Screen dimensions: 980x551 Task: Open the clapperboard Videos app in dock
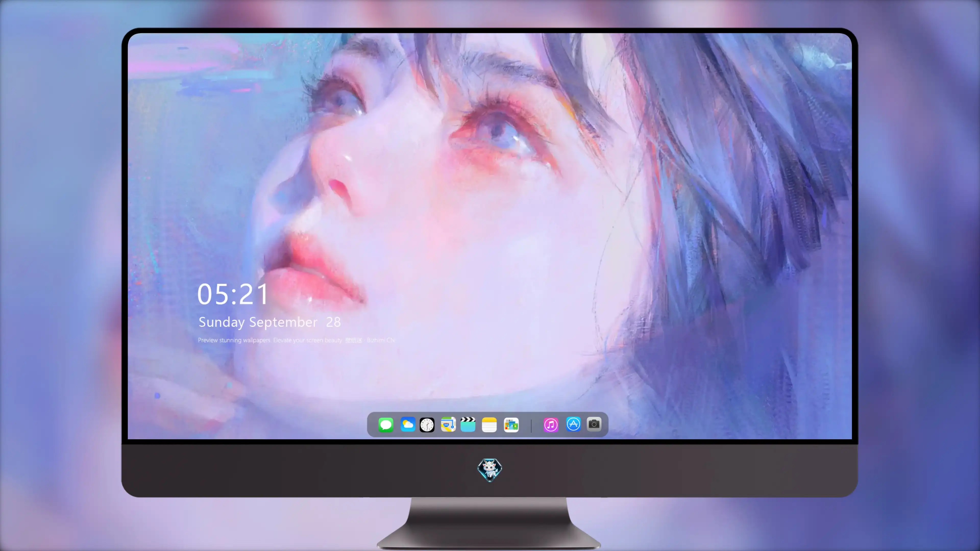coord(468,424)
